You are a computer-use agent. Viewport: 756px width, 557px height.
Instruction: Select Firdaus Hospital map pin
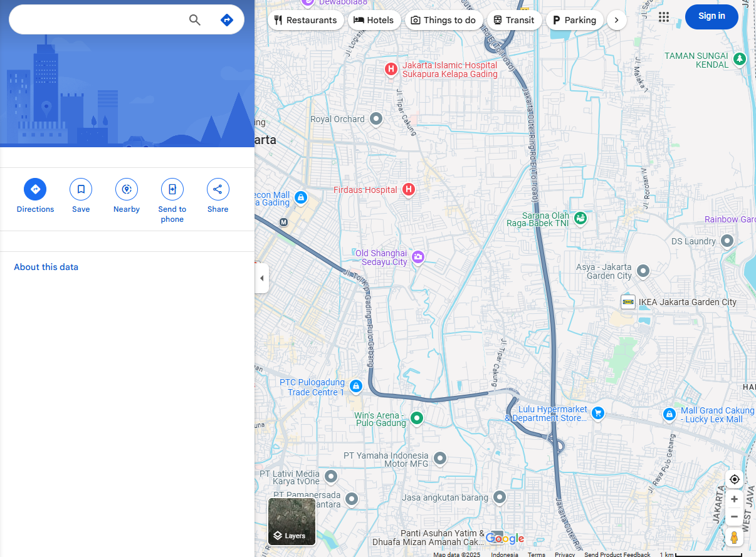[x=409, y=189]
